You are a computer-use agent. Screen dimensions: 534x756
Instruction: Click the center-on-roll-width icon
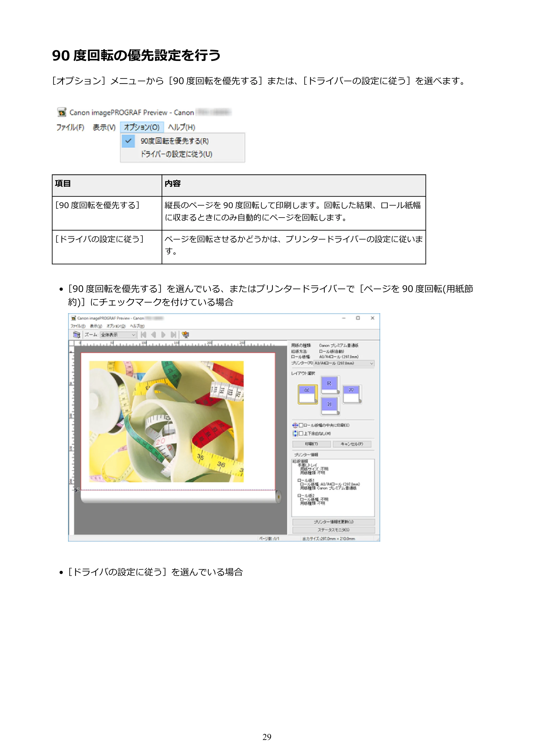click(295, 425)
